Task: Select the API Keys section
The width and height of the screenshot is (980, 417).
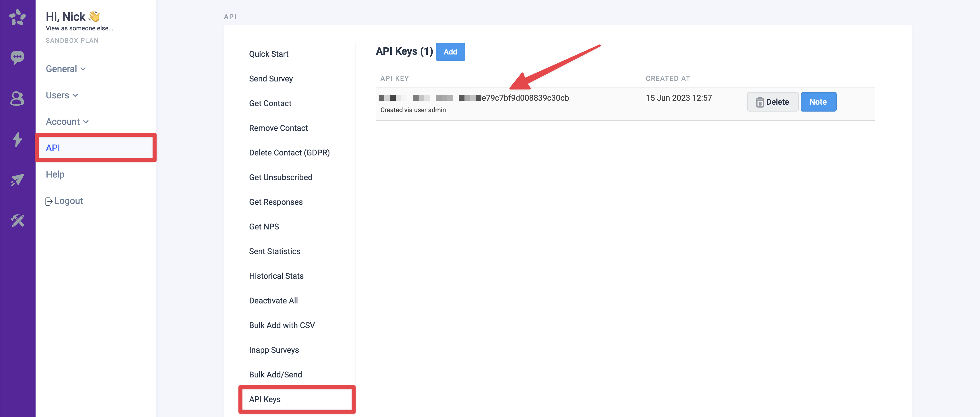Action: coord(265,399)
